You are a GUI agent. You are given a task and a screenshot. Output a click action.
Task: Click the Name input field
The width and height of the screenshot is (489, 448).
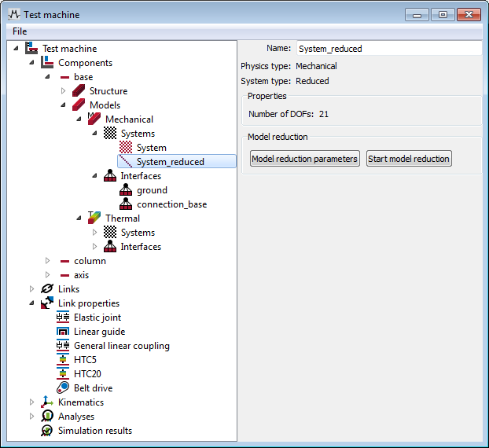click(x=389, y=48)
